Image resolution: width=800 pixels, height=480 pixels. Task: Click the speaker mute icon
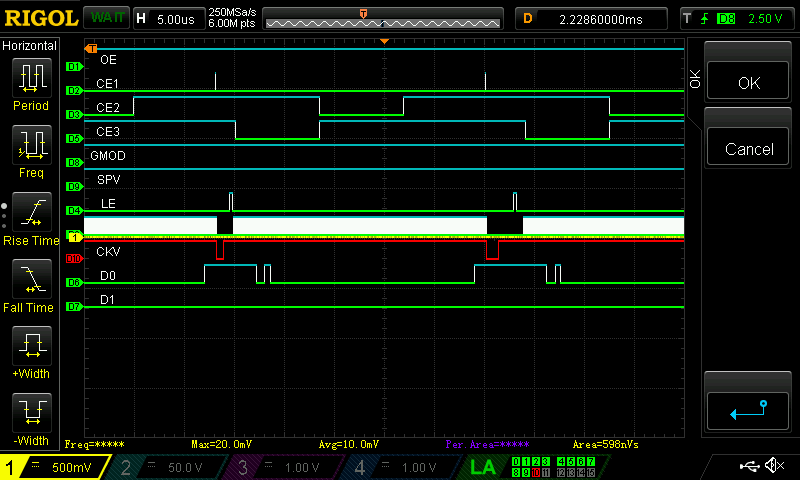point(773,465)
